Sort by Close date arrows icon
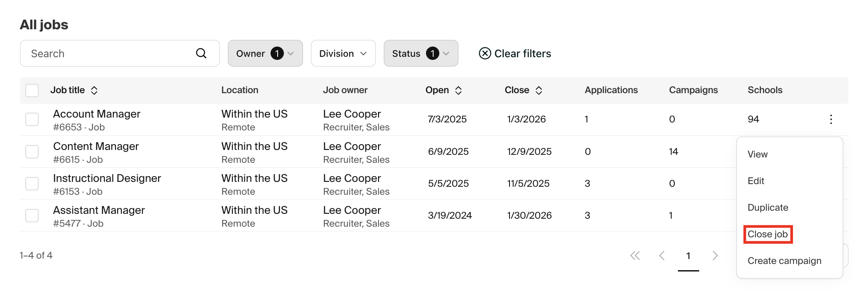This screenshot has width=868, height=291. pos(539,90)
